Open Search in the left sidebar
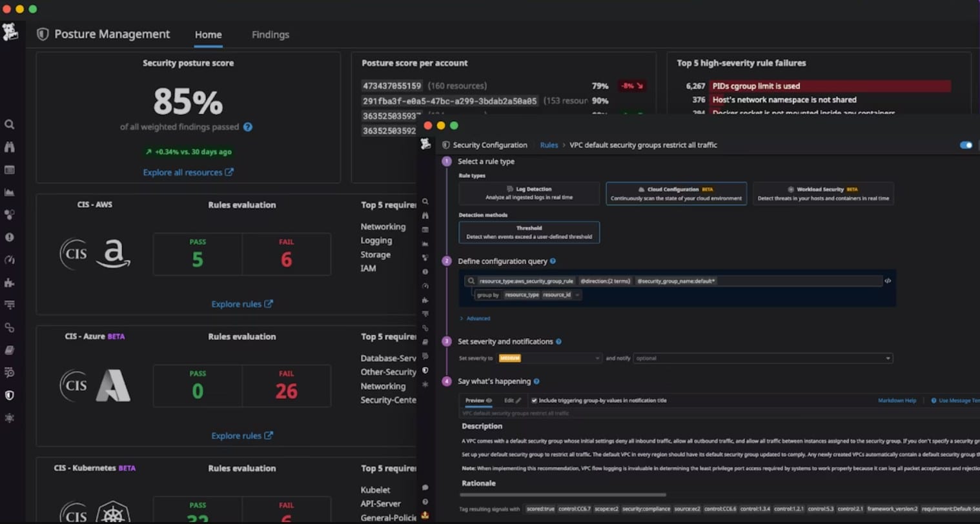Viewport: 980px width, 524px height. click(x=10, y=124)
